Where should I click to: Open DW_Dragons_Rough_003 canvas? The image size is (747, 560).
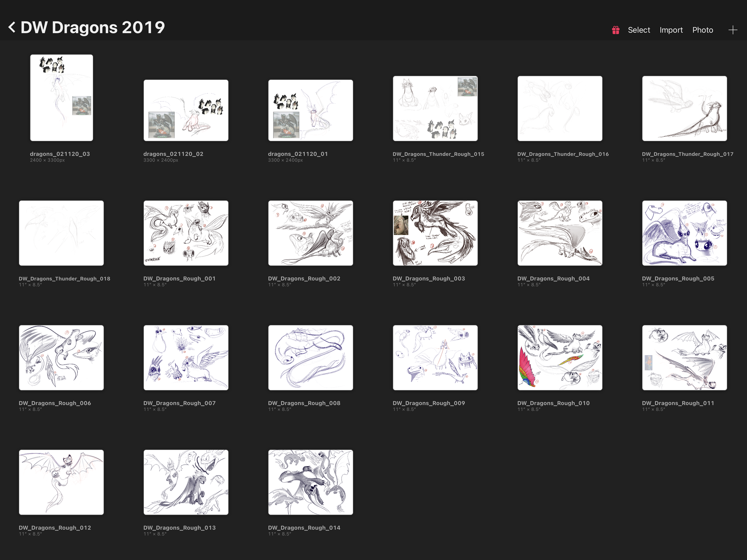click(x=435, y=233)
